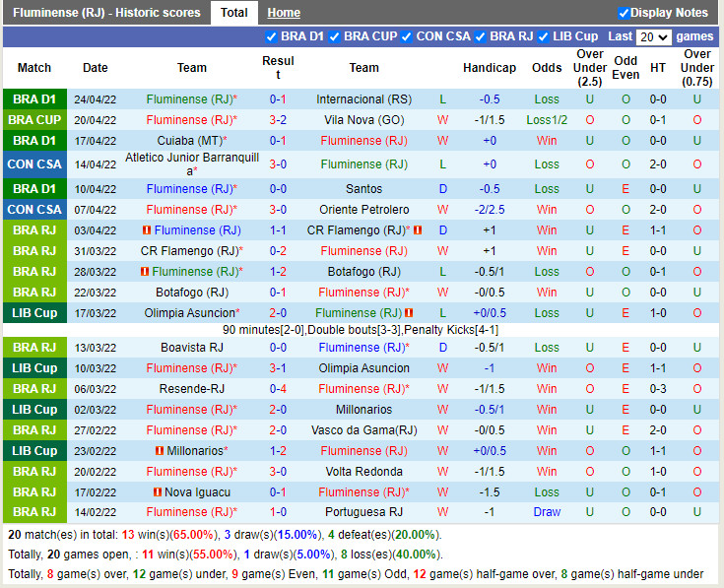Click red card icon before Fluminense on 03/04/22

pyautogui.click(x=146, y=230)
